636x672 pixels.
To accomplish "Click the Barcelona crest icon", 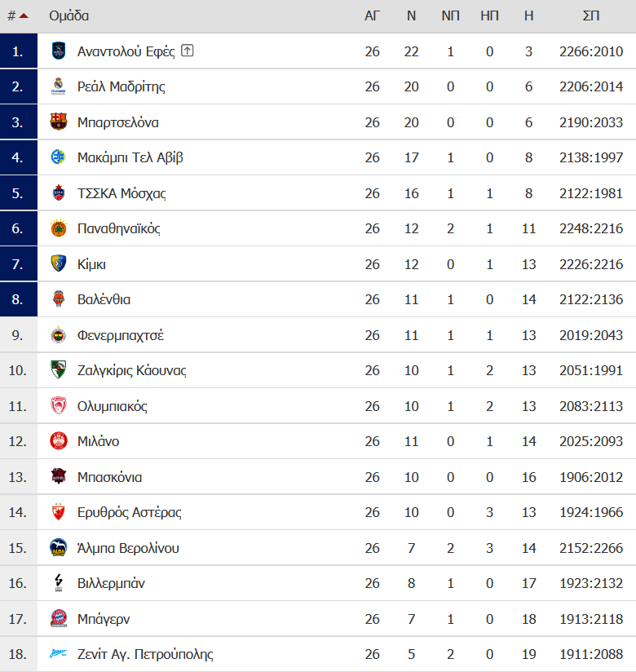I will click(58, 122).
